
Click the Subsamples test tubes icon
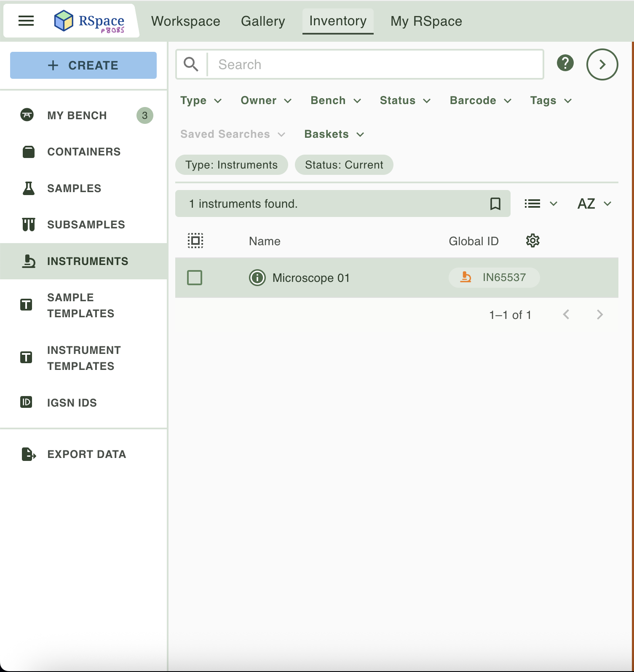[x=28, y=225]
